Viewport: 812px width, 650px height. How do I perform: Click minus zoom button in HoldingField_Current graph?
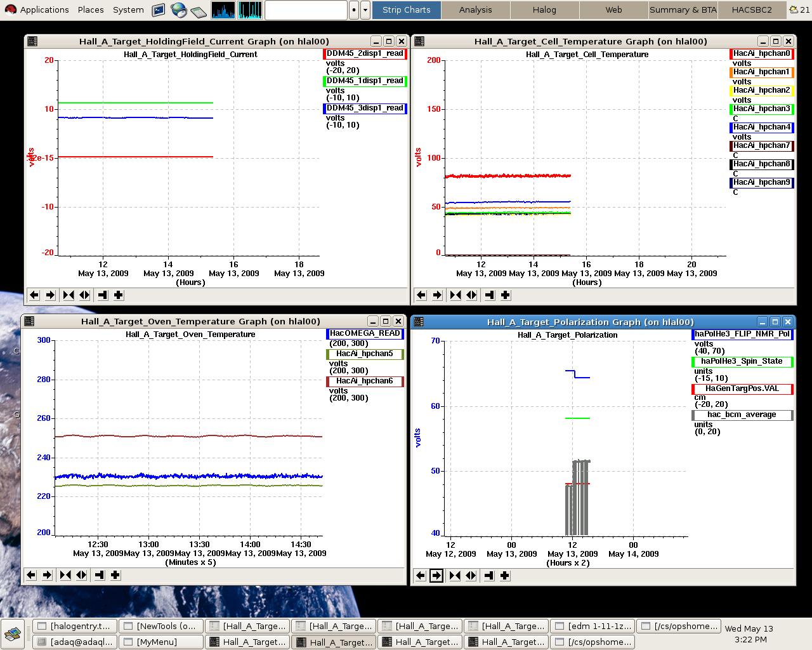[x=103, y=295]
